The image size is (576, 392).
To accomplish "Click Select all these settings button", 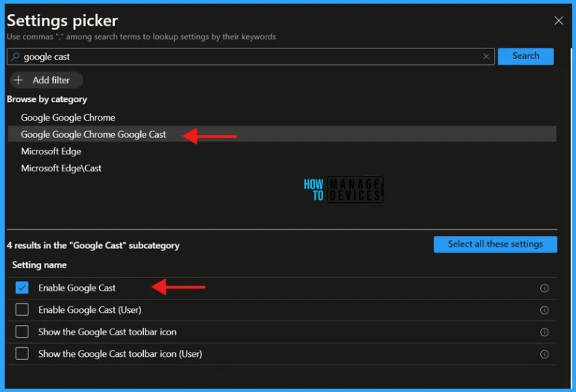I will [x=495, y=244].
